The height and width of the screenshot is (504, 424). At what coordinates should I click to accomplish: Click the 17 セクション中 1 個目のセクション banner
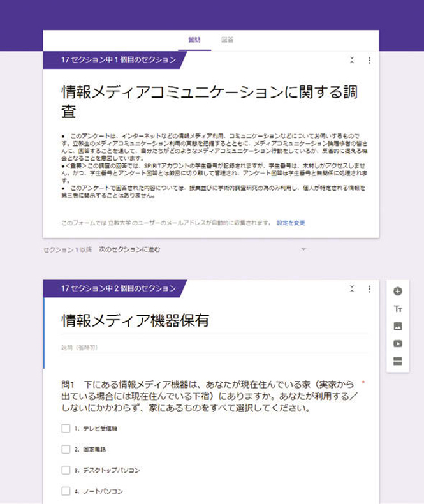click(x=115, y=60)
